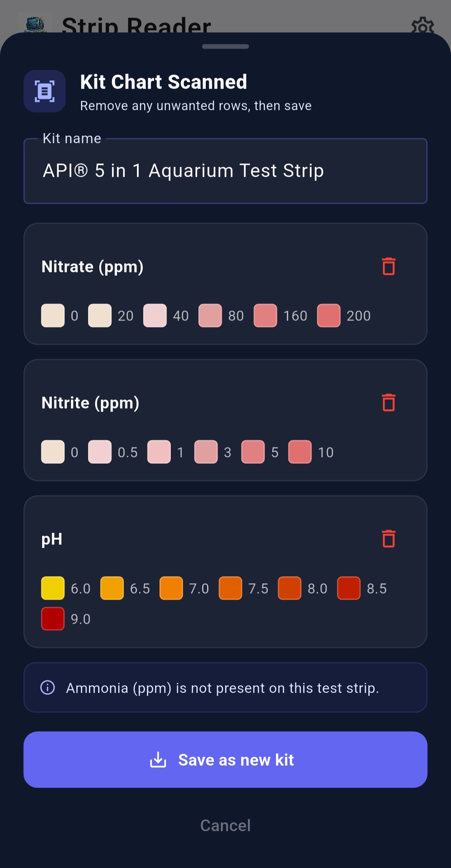Click the info icon beside Ammonia message
Image resolution: width=451 pixels, height=868 pixels.
click(48, 688)
